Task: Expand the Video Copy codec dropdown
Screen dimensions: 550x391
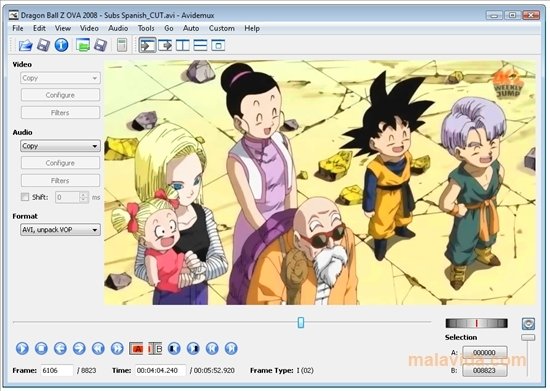Action: (x=60, y=78)
